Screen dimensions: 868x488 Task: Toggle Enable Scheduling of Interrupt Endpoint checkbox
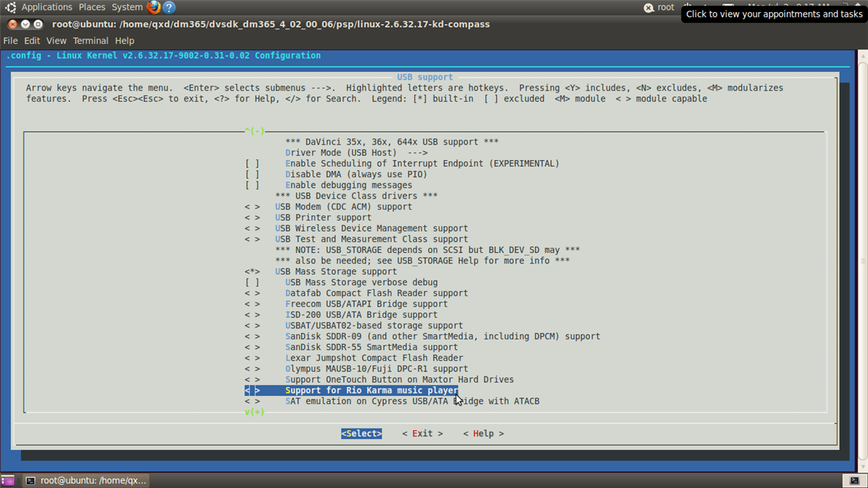(252, 163)
